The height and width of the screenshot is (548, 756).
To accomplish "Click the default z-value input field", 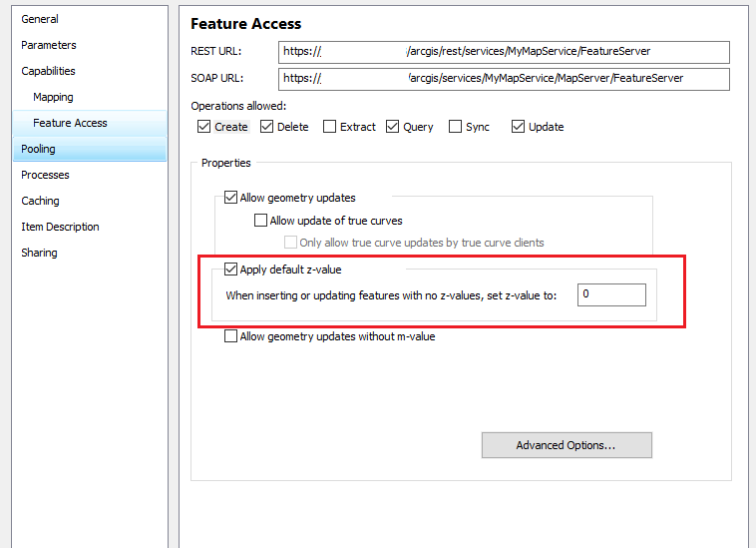I will pos(610,294).
